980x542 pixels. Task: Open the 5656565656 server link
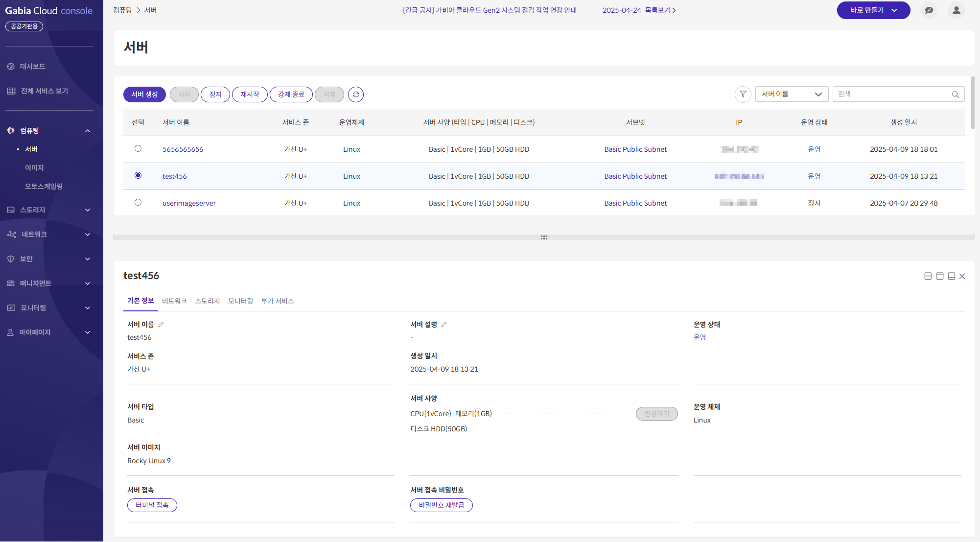point(183,149)
